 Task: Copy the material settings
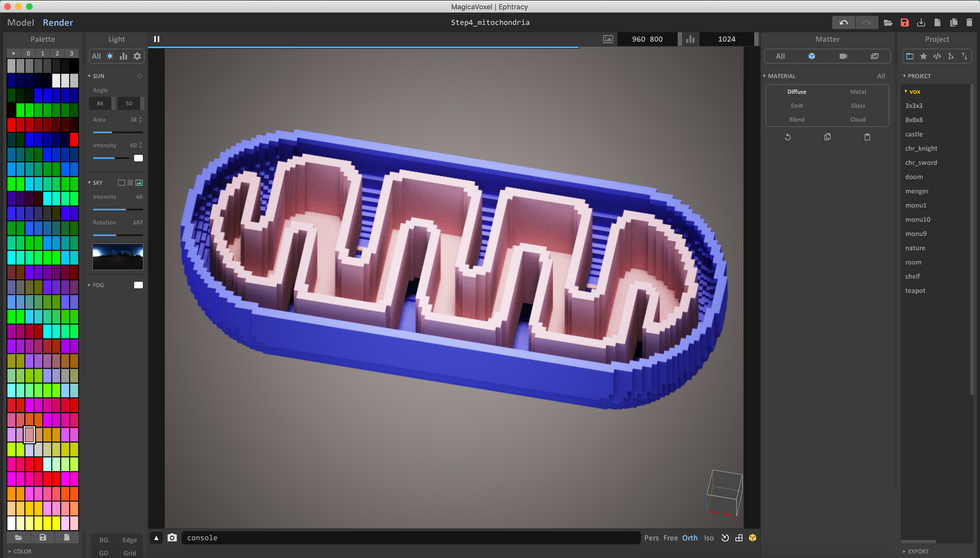coord(828,137)
